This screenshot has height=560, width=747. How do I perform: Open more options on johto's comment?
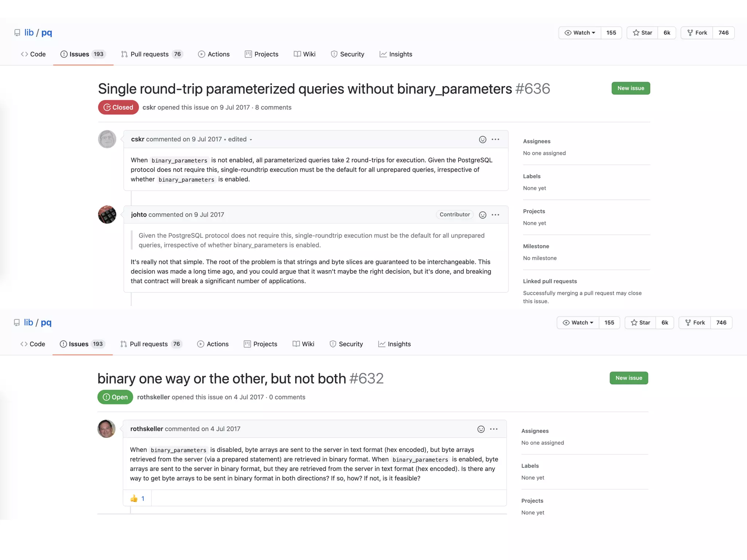pyautogui.click(x=495, y=215)
